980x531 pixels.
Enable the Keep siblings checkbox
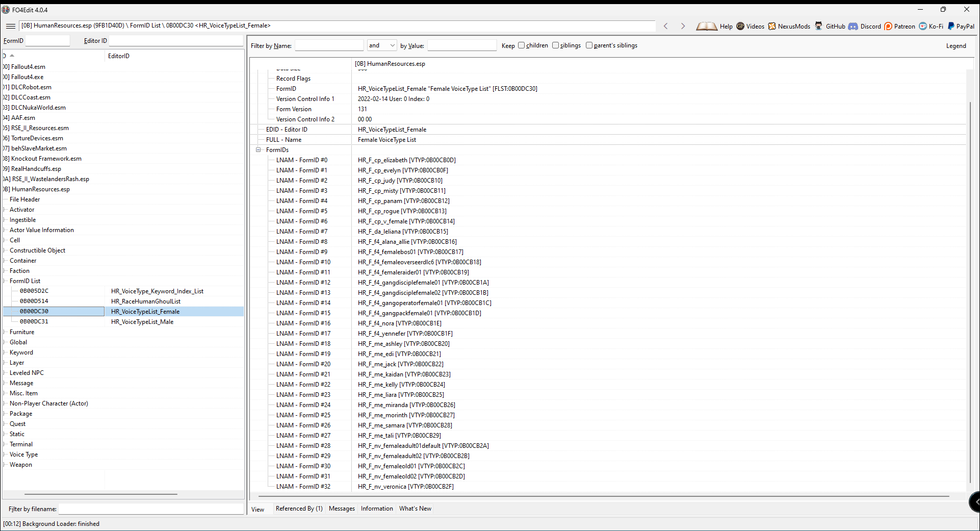[555, 45]
